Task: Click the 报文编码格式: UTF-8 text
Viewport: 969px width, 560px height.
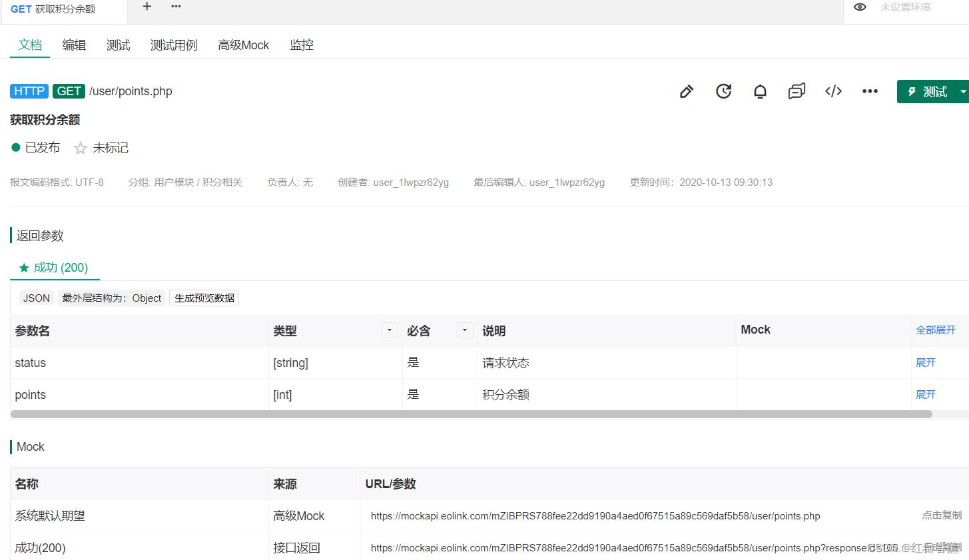Action: 57,182
